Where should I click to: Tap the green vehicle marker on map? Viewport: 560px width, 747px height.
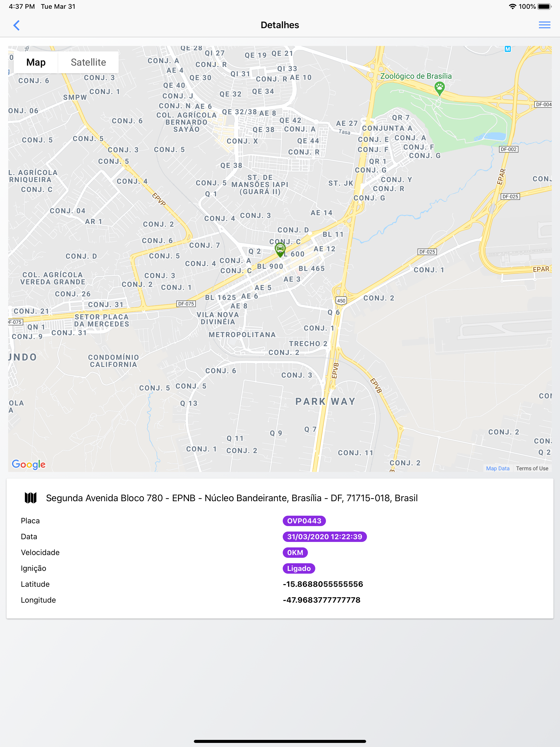click(x=280, y=250)
